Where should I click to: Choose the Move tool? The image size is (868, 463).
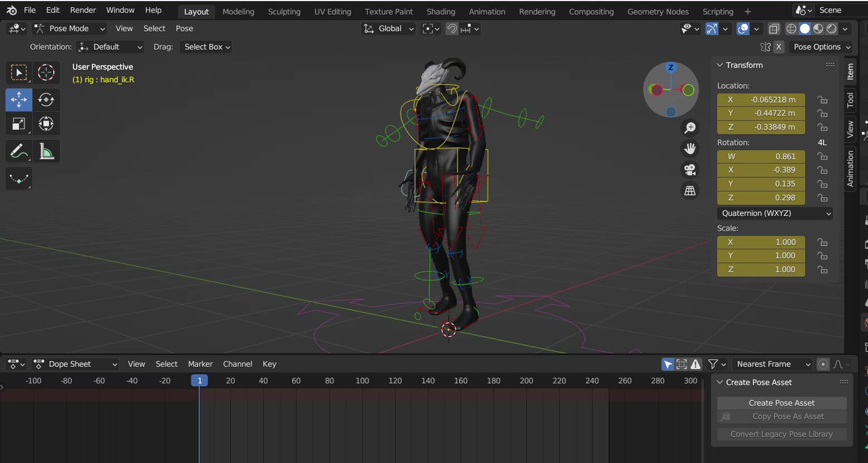tap(19, 100)
